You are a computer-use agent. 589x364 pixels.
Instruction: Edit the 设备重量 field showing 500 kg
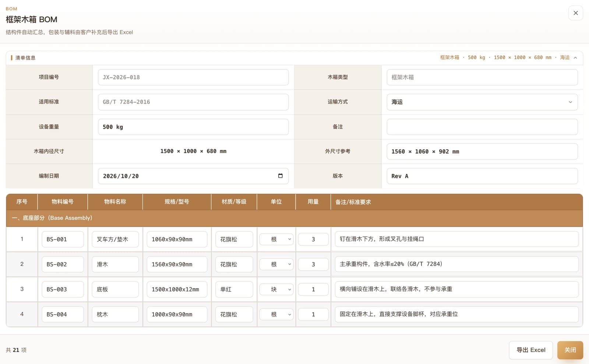pos(193,127)
